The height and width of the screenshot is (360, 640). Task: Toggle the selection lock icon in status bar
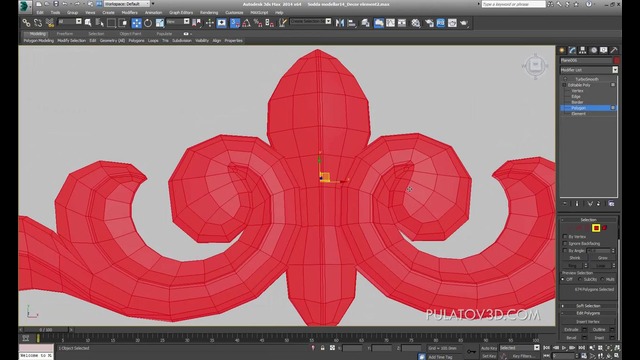(x=322, y=348)
